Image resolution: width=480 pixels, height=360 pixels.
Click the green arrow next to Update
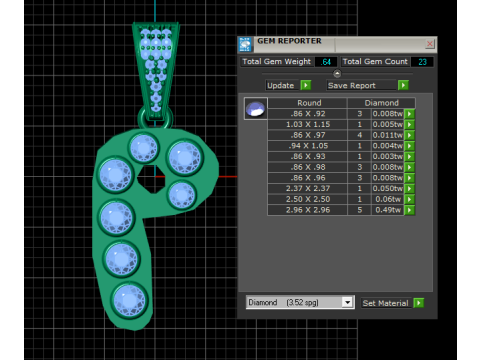click(306, 85)
